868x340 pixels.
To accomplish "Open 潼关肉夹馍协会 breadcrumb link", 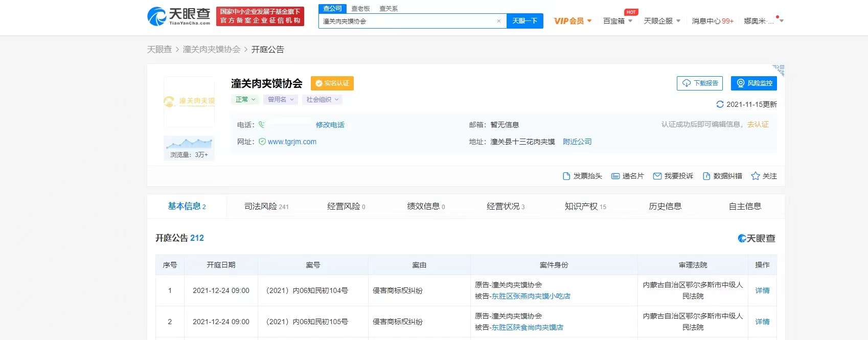I will click(x=212, y=50).
